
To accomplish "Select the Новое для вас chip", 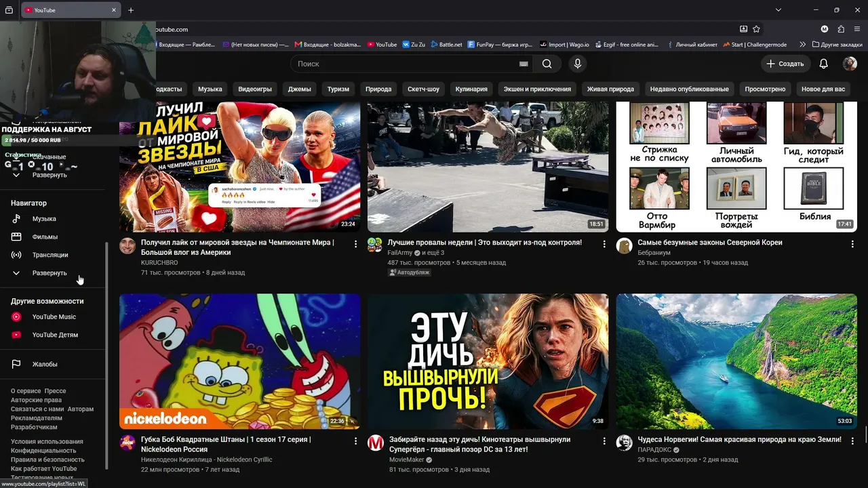I will pos(823,89).
